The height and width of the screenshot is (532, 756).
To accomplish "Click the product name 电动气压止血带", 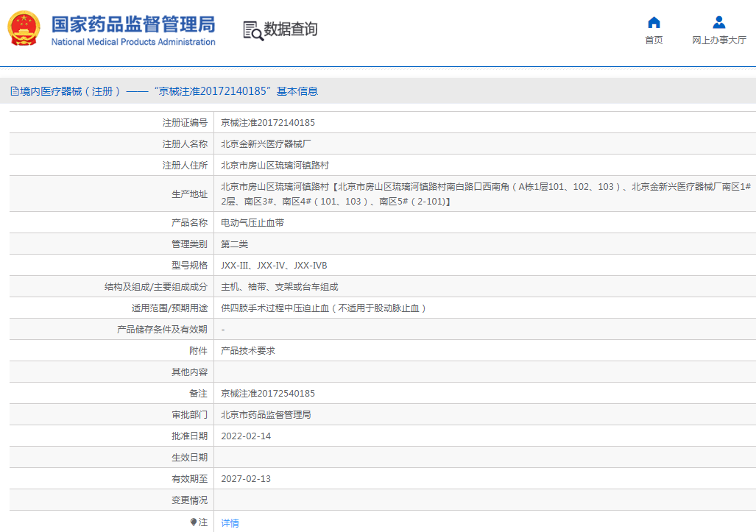I will 252,222.
